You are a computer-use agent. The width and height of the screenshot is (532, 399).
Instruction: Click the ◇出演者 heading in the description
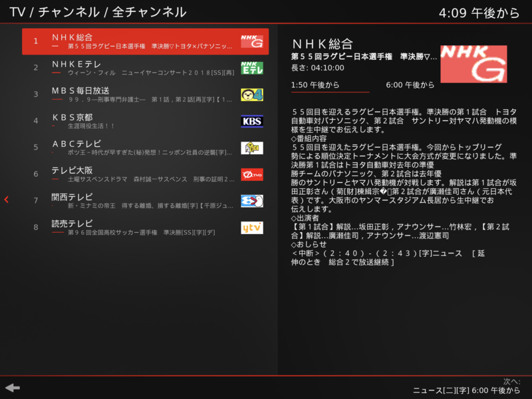(305, 218)
